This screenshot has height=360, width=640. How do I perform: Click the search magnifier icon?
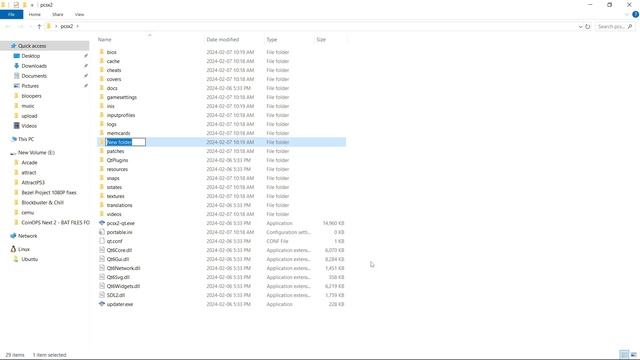click(x=630, y=27)
